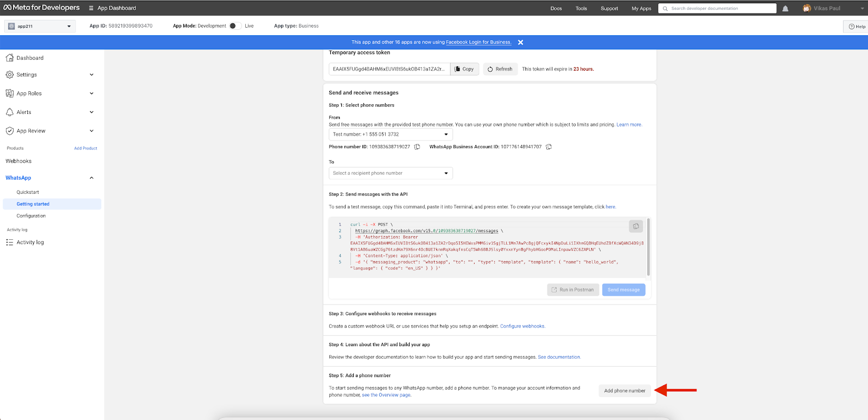Click the Add phone number button
Screen dimensions: 868x420
tap(624, 391)
